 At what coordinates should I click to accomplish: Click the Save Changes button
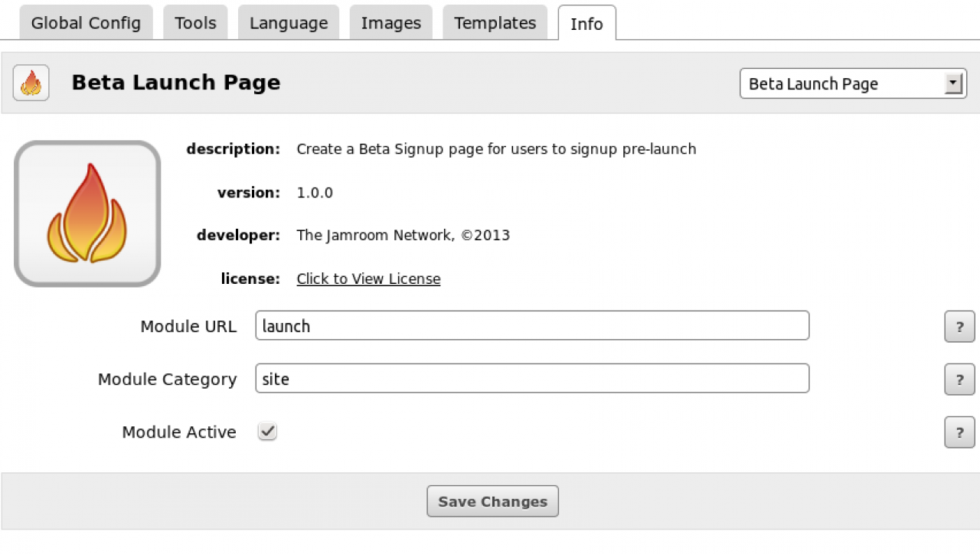point(492,502)
